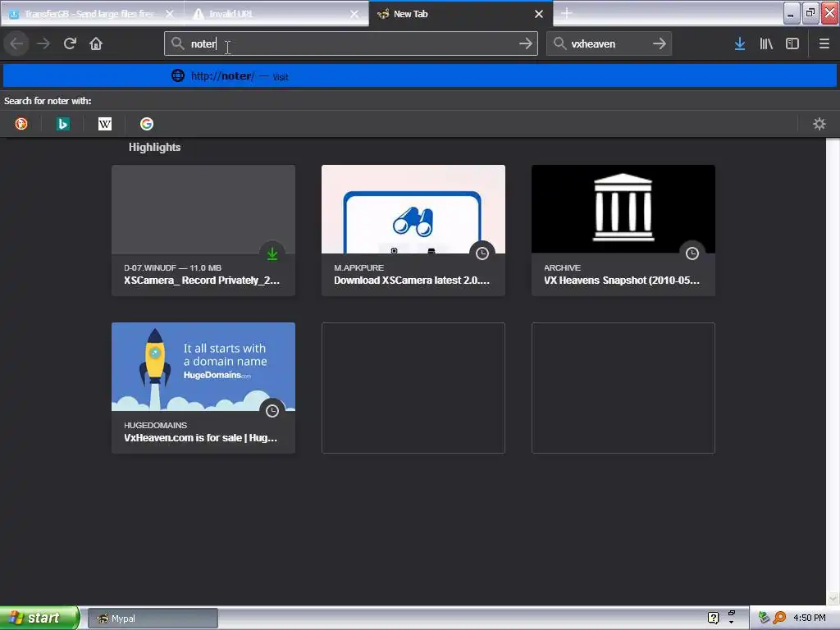840x630 pixels.
Task: Click the 4:50 PM system clock
Action: pyautogui.click(x=810, y=618)
